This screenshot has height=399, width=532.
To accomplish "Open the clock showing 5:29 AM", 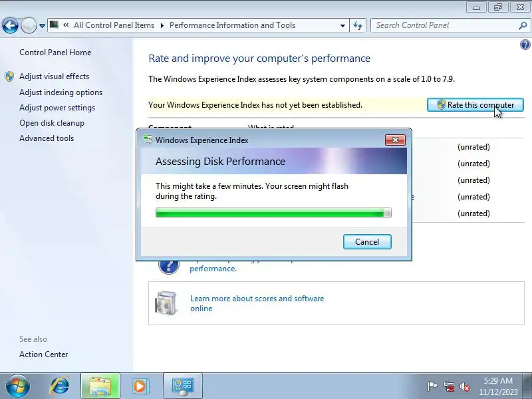I will (498, 386).
